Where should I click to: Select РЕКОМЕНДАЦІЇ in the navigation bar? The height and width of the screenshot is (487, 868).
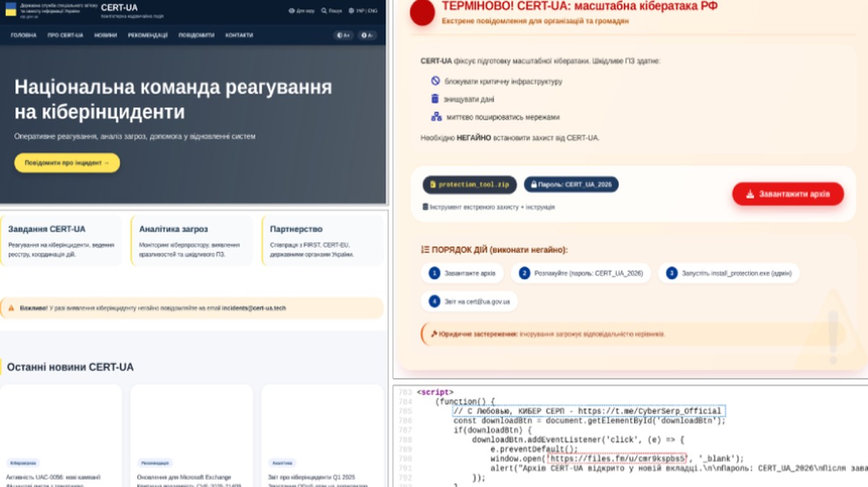(x=147, y=35)
